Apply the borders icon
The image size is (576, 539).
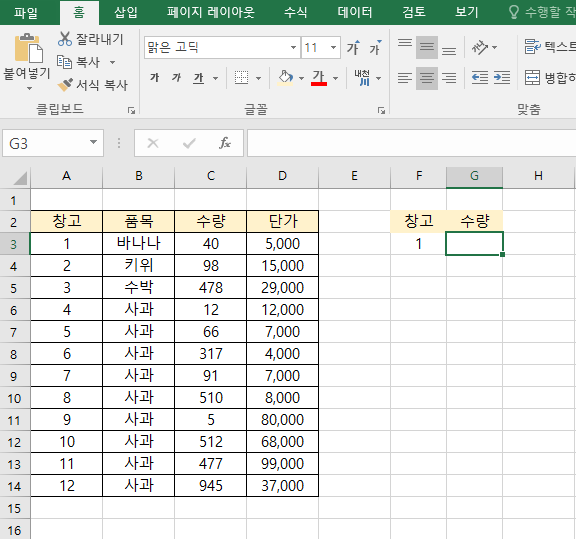click(241, 78)
